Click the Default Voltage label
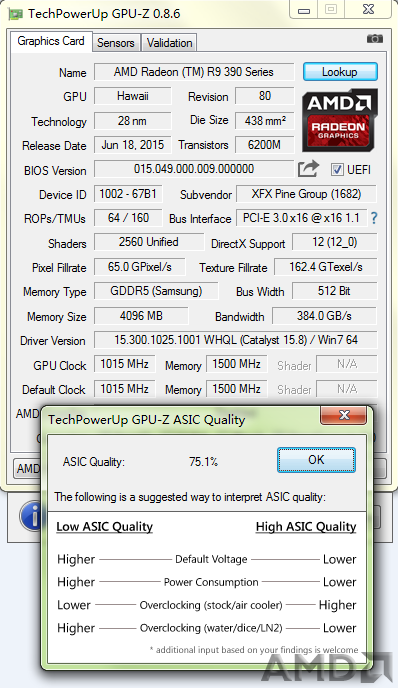This screenshot has width=398, height=688. pos(211,559)
